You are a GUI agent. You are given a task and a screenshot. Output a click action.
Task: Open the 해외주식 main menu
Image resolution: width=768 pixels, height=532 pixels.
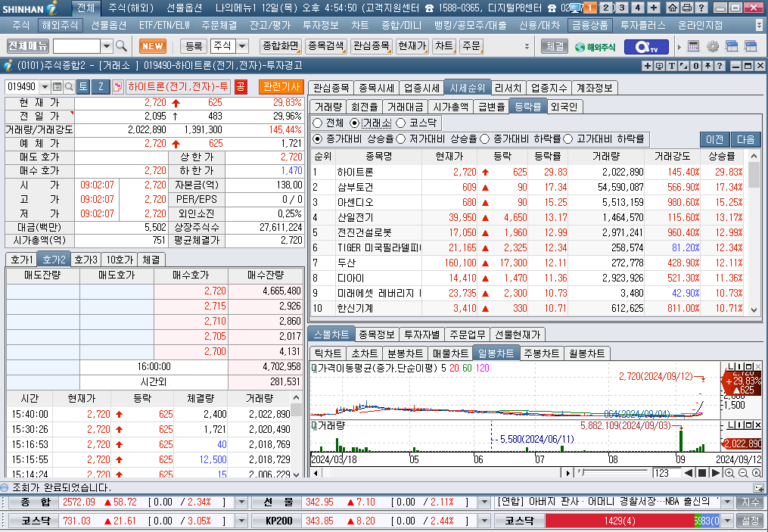60,25
